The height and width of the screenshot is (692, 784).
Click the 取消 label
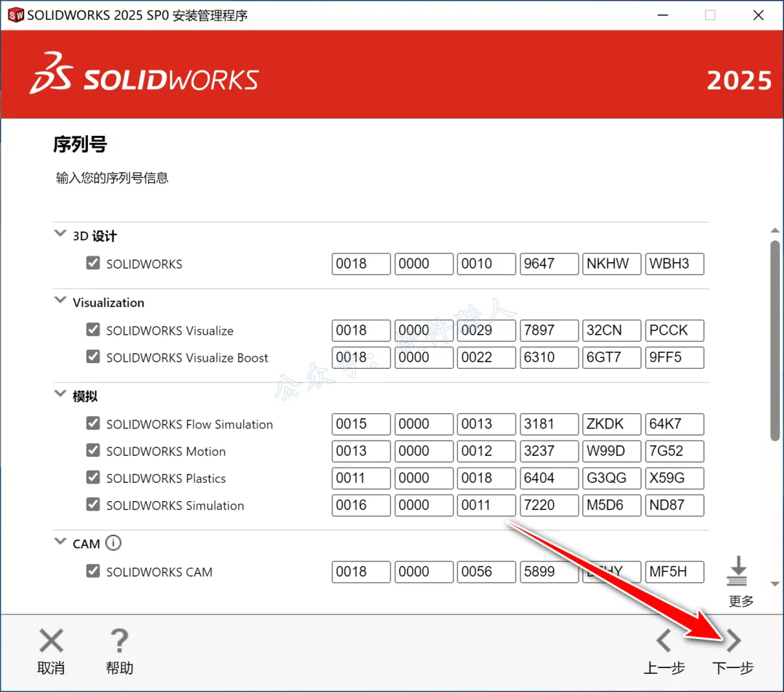51,668
